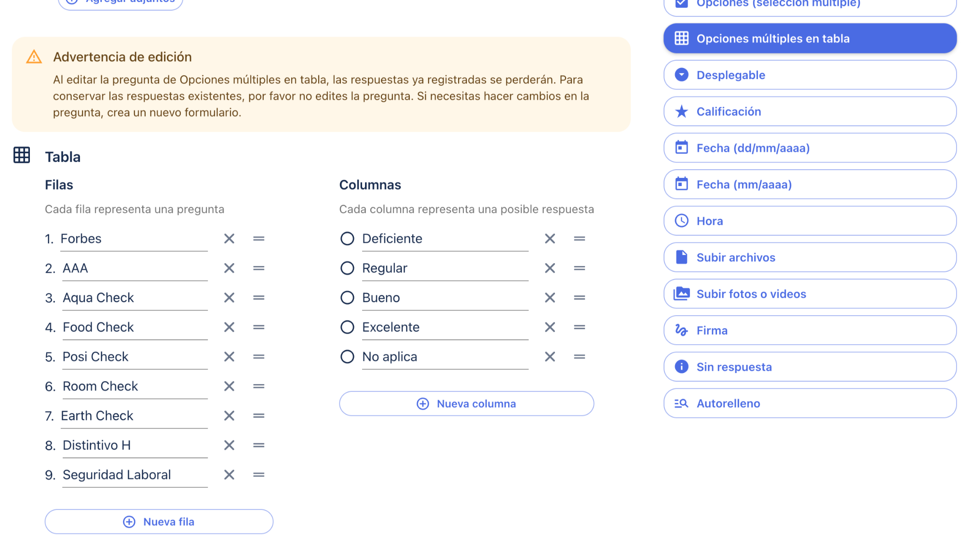Click reorder handle next to Excelente column
974x560 pixels.
click(580, 327)
